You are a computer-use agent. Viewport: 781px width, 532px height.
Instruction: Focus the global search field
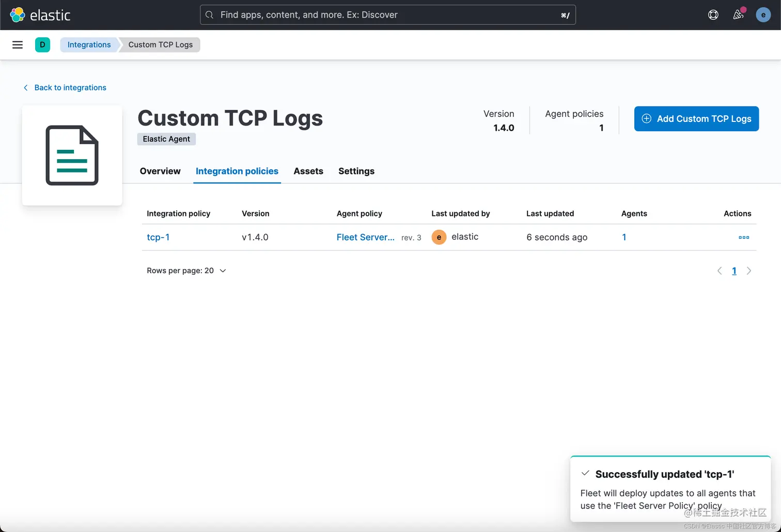click(x=388, y=15)
